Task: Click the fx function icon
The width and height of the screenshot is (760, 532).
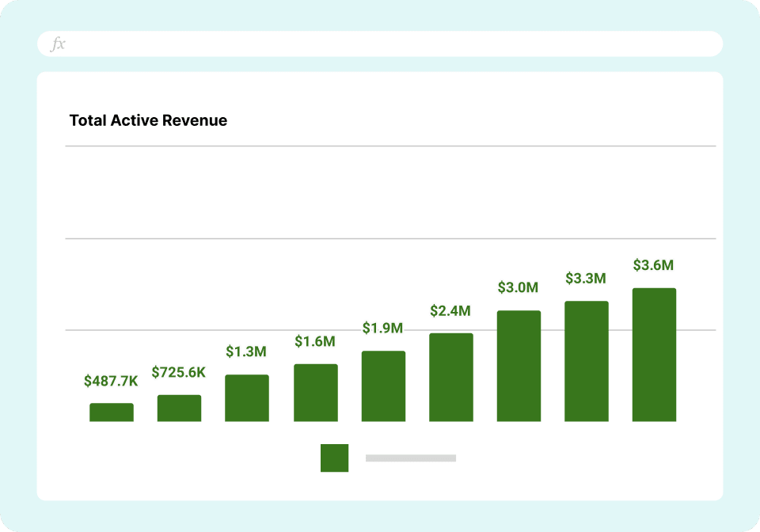Action: (58, 44)
